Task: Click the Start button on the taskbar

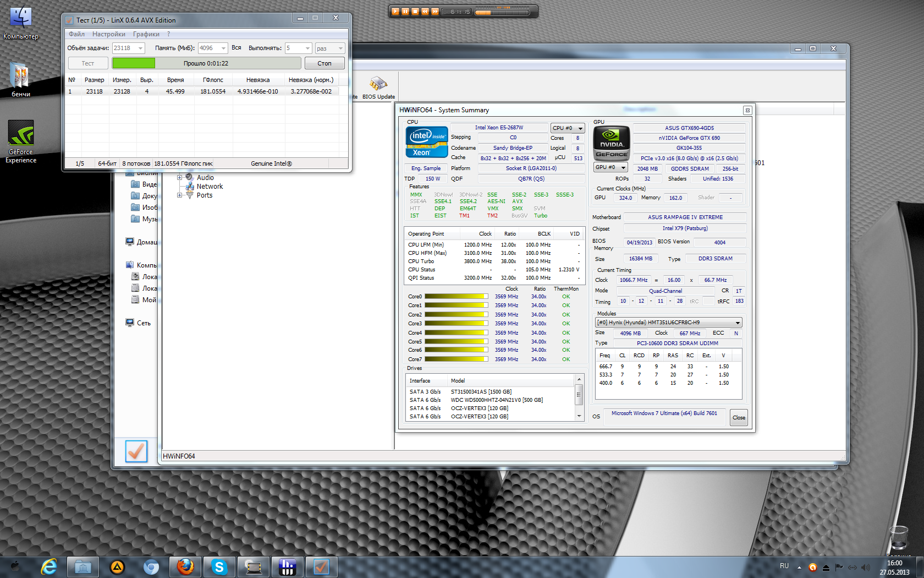Action: click(x=15, y=567)
